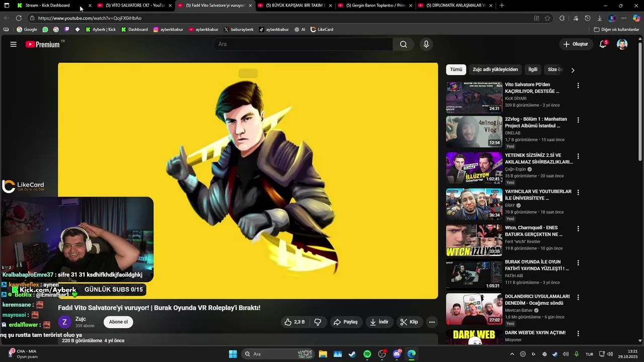Open options for DOLANDIRICI UYGULAMALARI video

tap(578, 298)
